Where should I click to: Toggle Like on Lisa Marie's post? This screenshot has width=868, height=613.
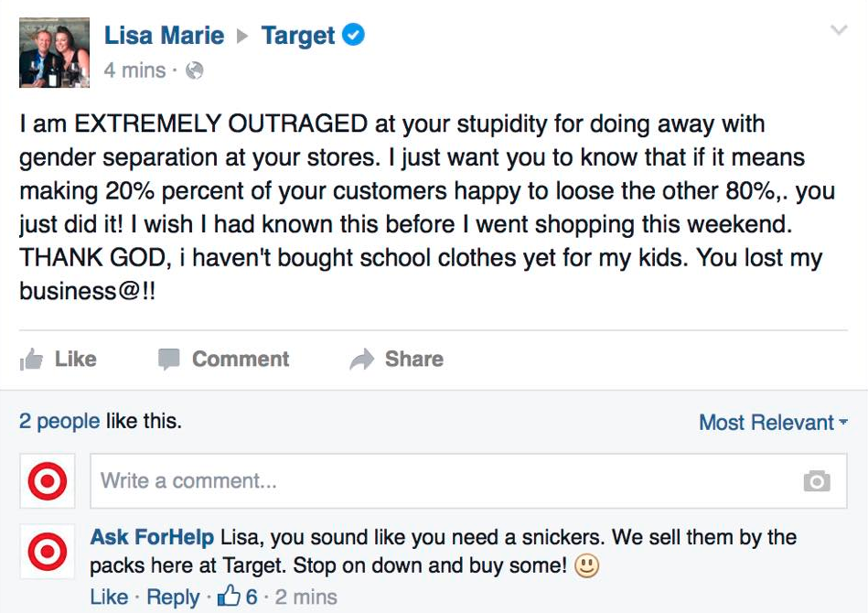point(59,360)
